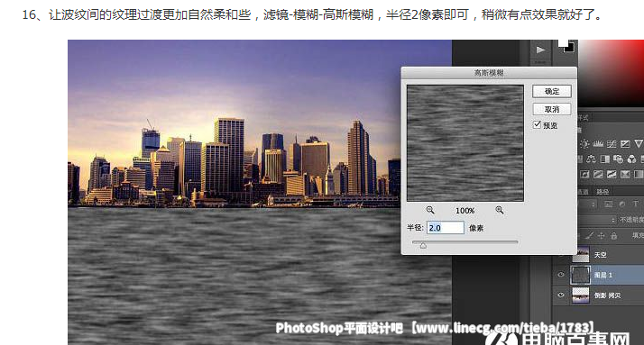The height and width of the screenshot is (345, 644).
Task: Select the 图层 1 layer thumbnail
Action: [x=580, y=275]
